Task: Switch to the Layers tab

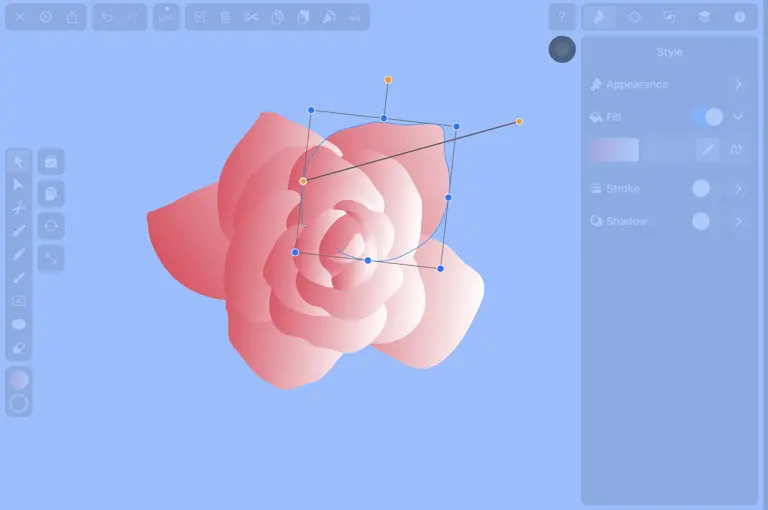Action: point(704,17)
